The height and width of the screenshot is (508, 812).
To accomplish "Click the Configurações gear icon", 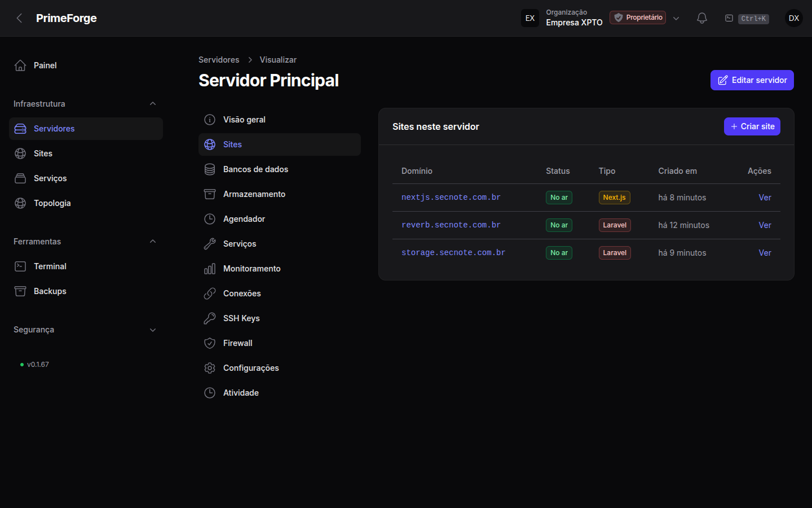I will pos(210,368).
